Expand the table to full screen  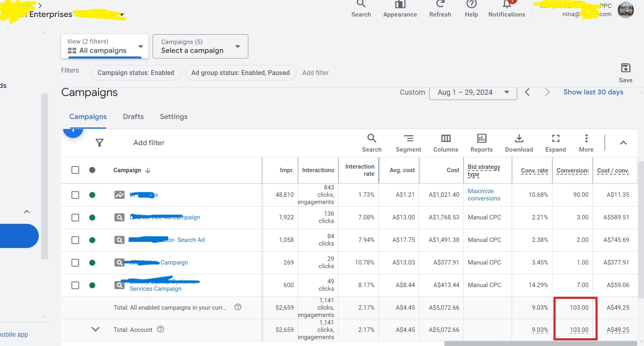point(556,139)
